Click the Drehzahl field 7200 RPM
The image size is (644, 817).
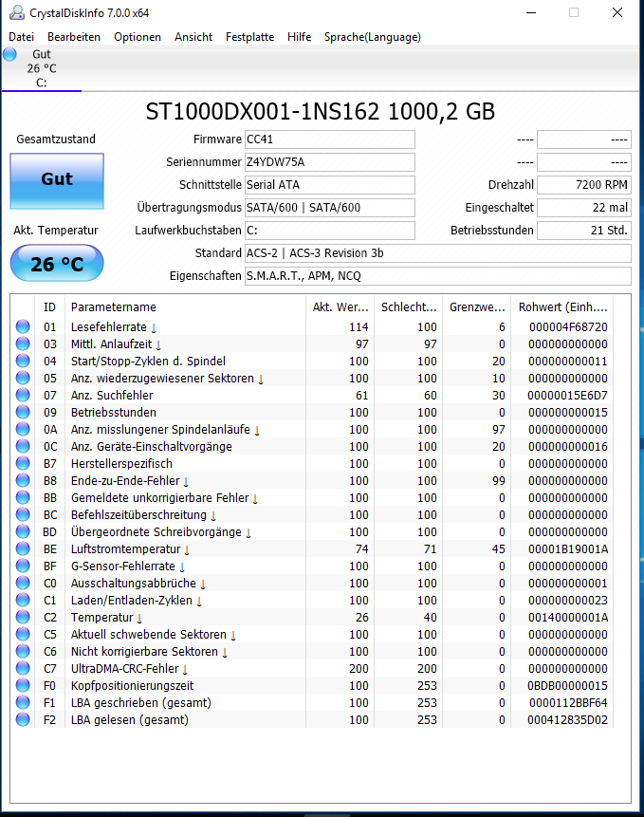[584, 185]
